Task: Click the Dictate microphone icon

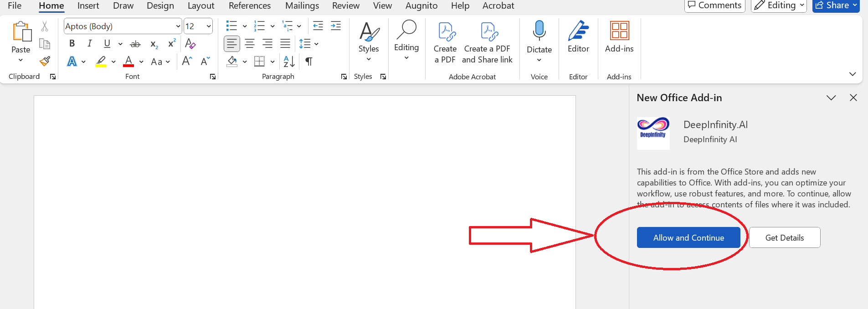Action: (x=539, y=31)
